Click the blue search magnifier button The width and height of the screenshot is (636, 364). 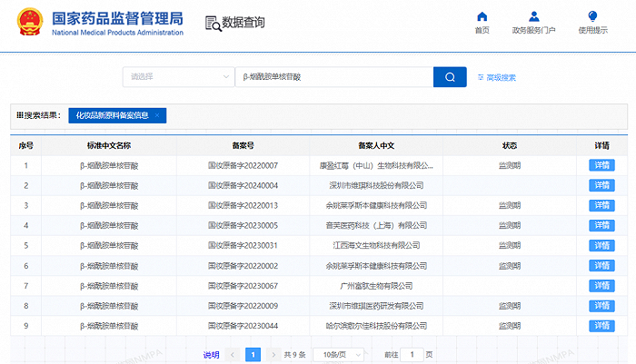click(x=449, y=77)
